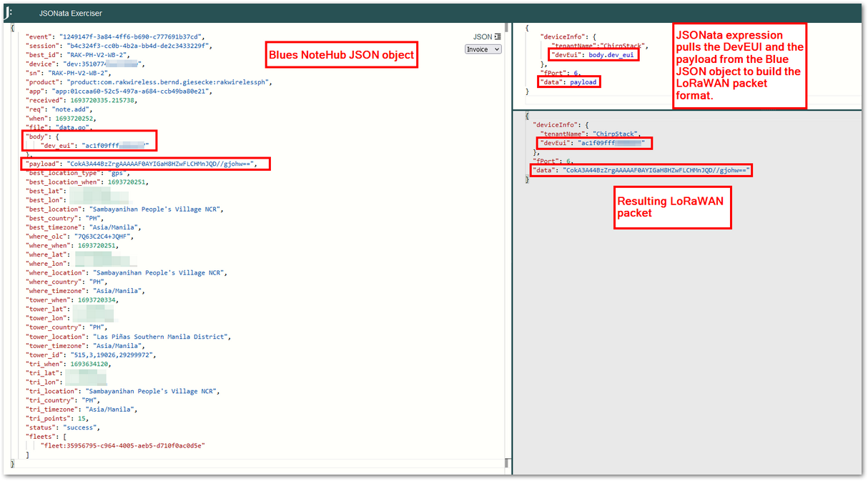This screenshot has height=481, width=868.
Task: Click the "tower_id" line
Action: [91, 355]
